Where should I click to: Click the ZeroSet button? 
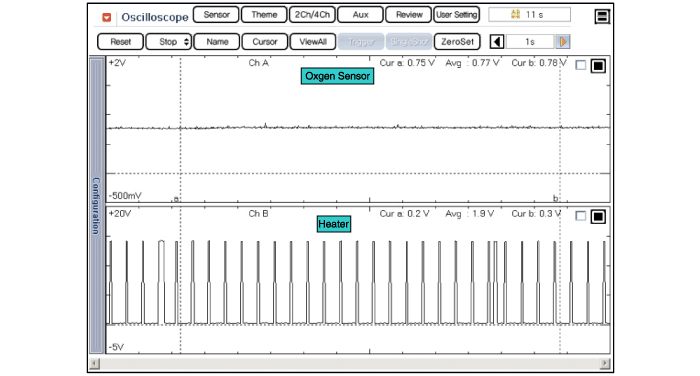pyautogui.click(x=457, y=42)
